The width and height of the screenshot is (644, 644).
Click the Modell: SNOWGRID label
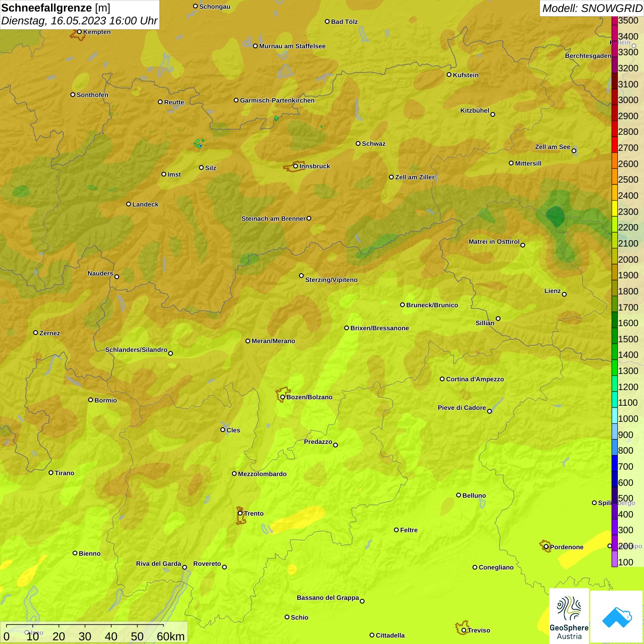point(592,8)
